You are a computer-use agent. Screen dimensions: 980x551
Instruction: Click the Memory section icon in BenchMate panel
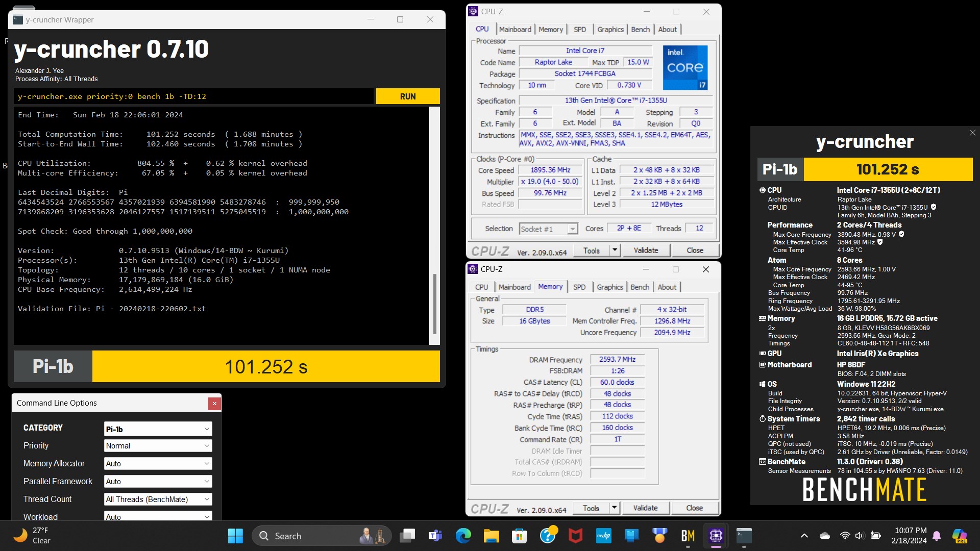coord(763,318)
